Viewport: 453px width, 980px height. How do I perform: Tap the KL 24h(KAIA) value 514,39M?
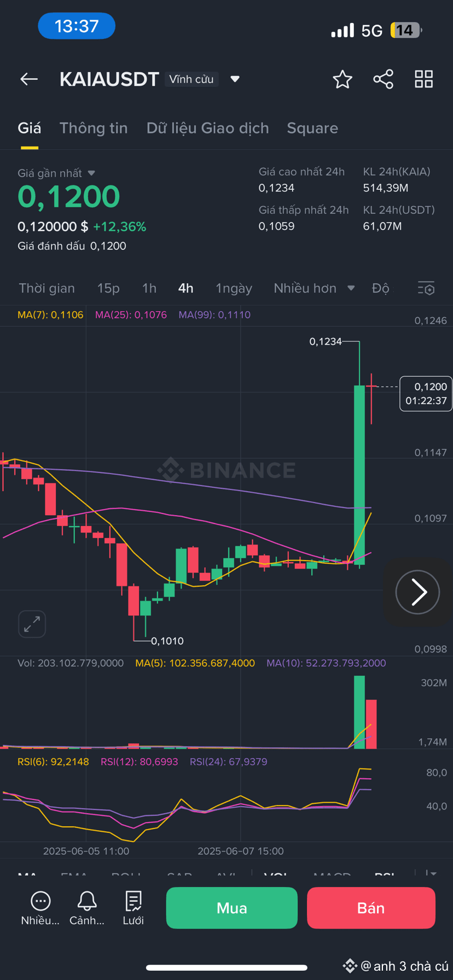(x=386, y=188)
